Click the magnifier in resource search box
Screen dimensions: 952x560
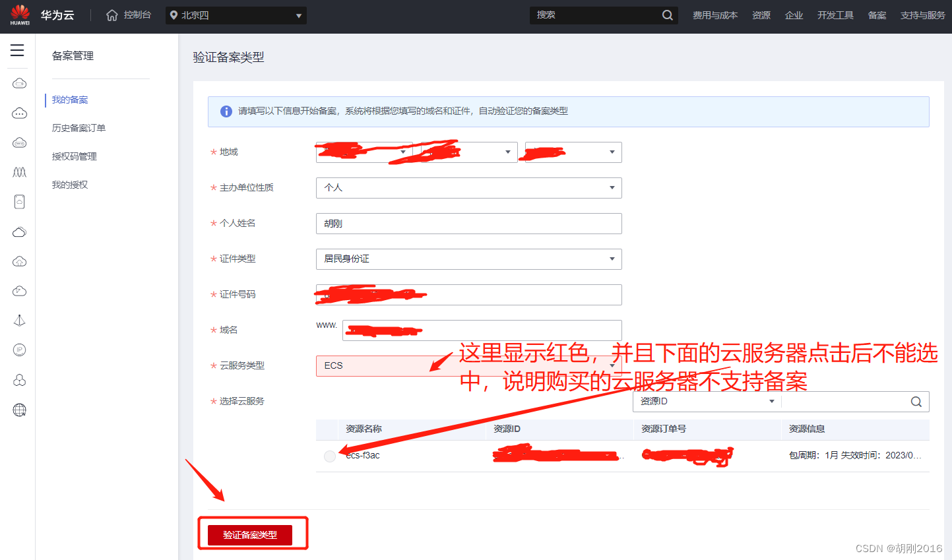(916, 402)
